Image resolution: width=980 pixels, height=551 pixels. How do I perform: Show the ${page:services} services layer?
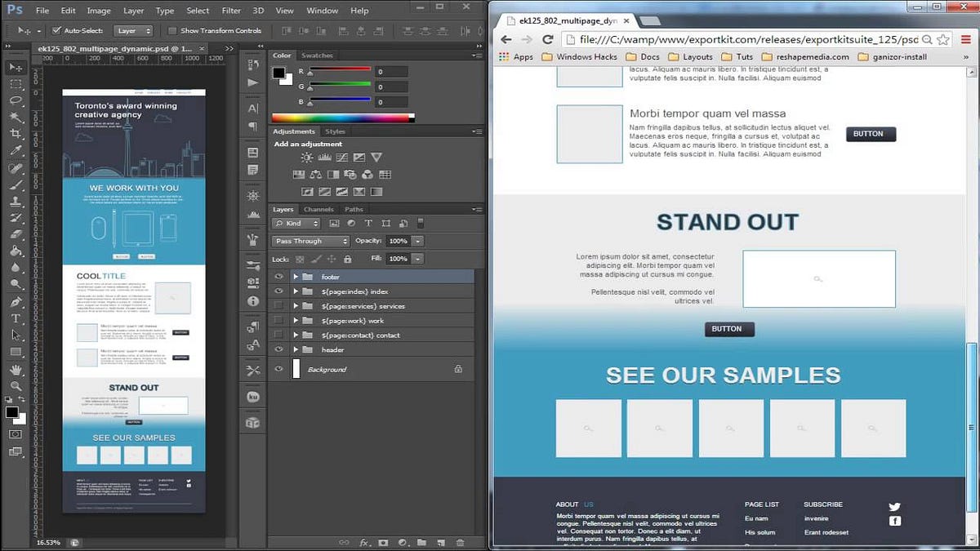click(278, 304)
